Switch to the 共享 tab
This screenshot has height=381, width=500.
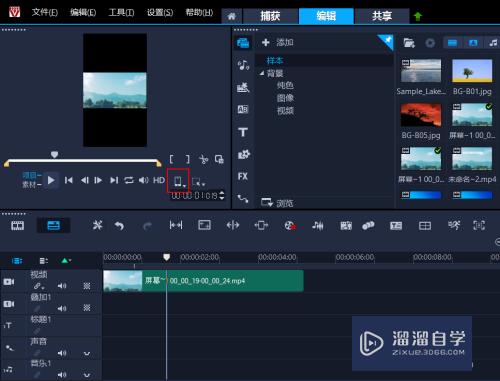pyautogui.click(x=382, y=16)
